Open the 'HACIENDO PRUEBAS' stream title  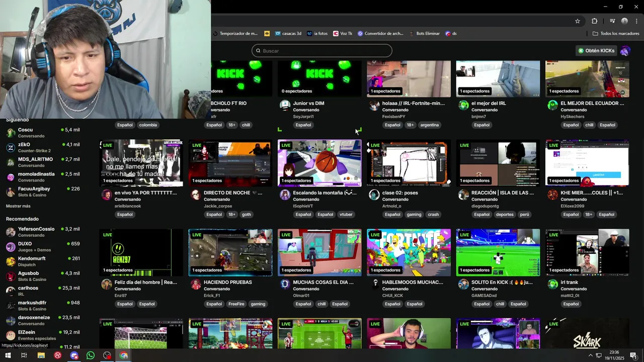click(x=228, y=282)
